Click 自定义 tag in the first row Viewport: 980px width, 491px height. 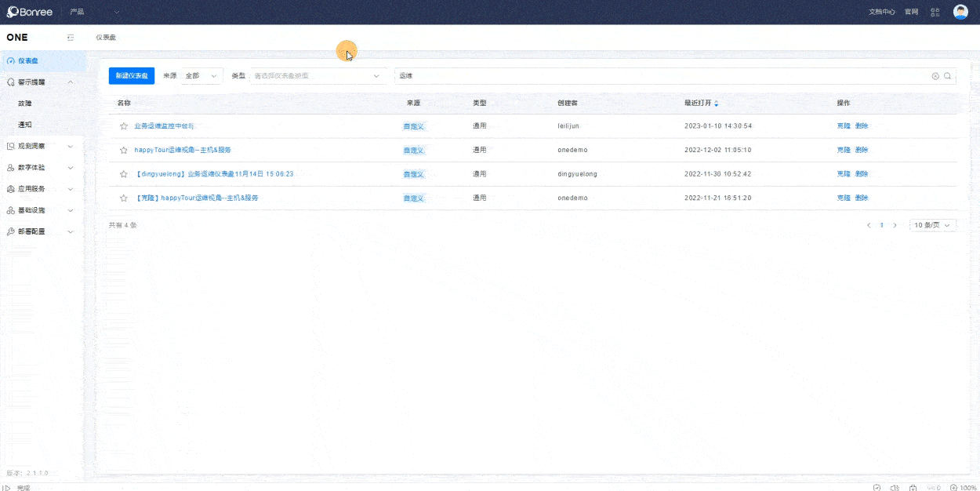tap(414, 126)
